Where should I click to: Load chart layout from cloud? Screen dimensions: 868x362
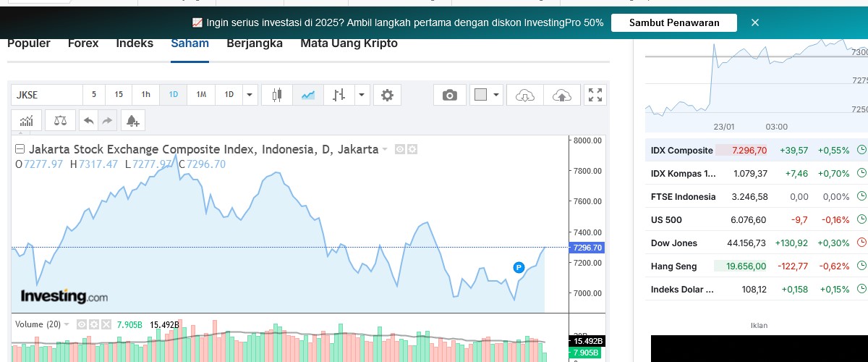tap(526, 94)
